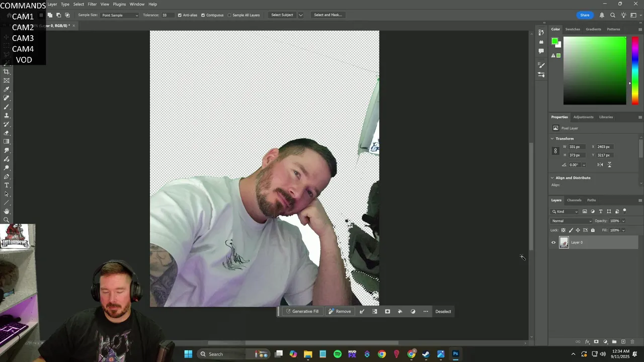
Task: Open Opacity slider dropdown arrow
Action: click(x=623, y=221)
